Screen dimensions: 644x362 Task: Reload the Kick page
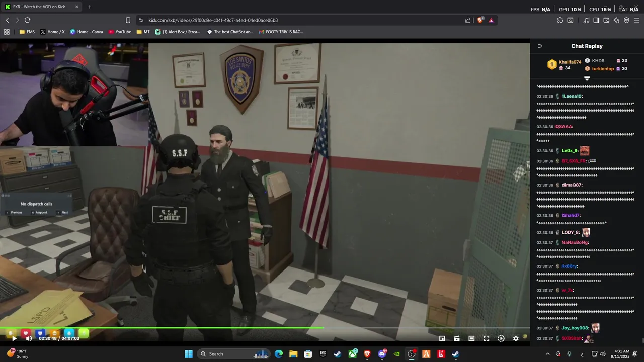(x=27, y=20)
